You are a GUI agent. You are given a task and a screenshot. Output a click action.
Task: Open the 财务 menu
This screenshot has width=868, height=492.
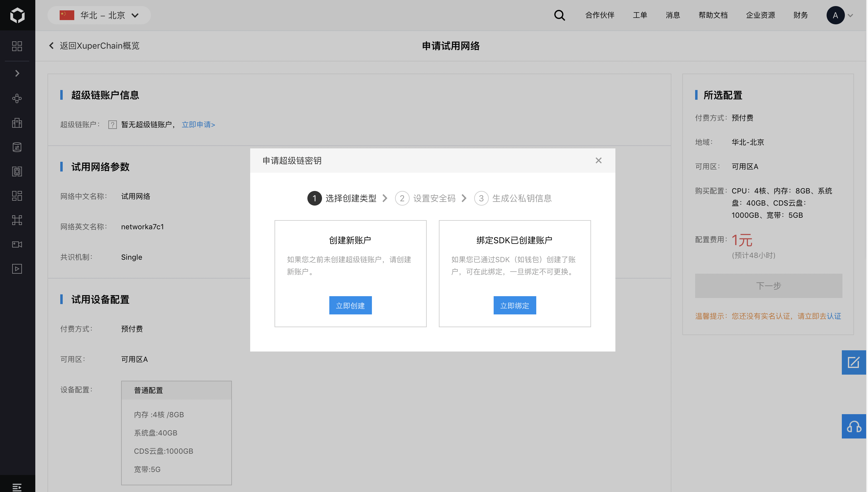click(x=800, y=15)
